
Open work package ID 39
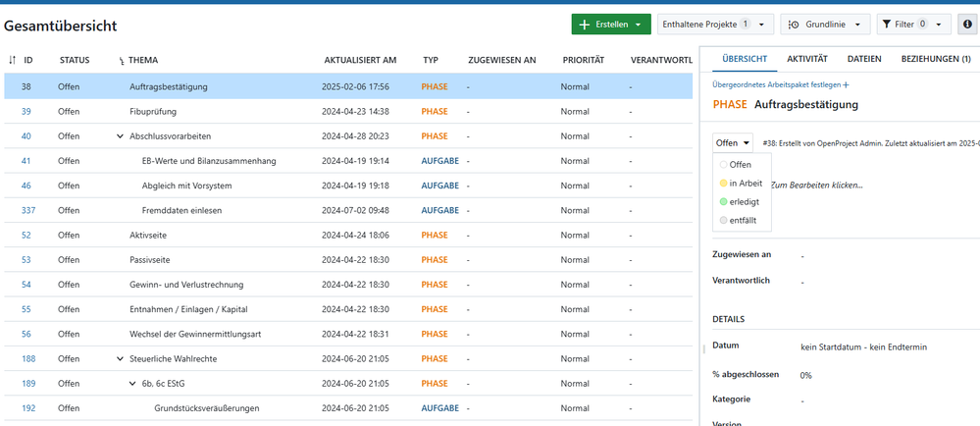click(x=26, y=111)
